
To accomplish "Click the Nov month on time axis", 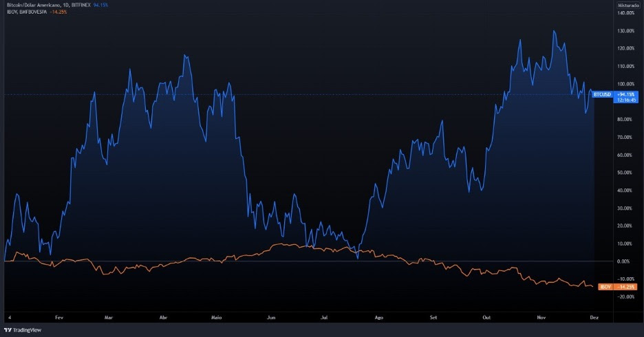I will tap(541, 317).
